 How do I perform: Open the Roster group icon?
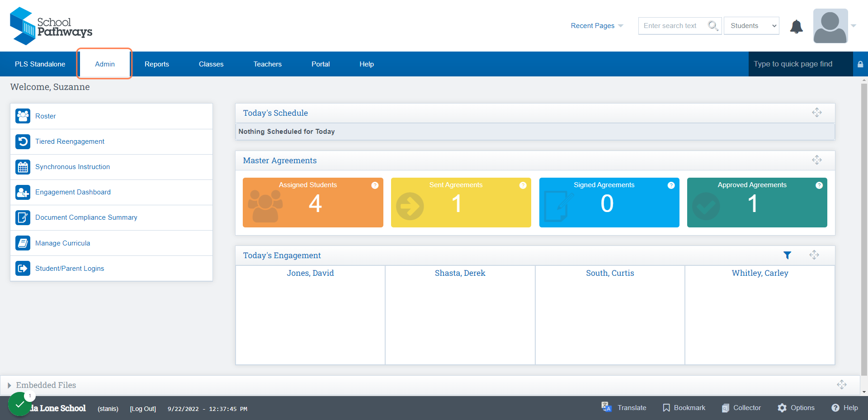tap(23, 116)
